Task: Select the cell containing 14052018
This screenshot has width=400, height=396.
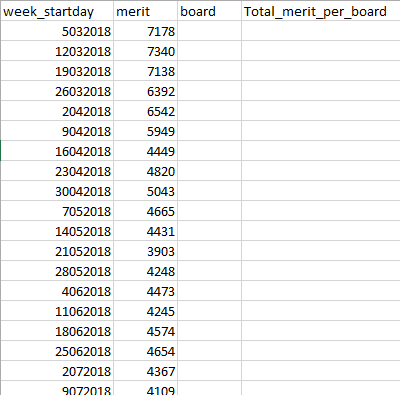Action: click(57, 231)
